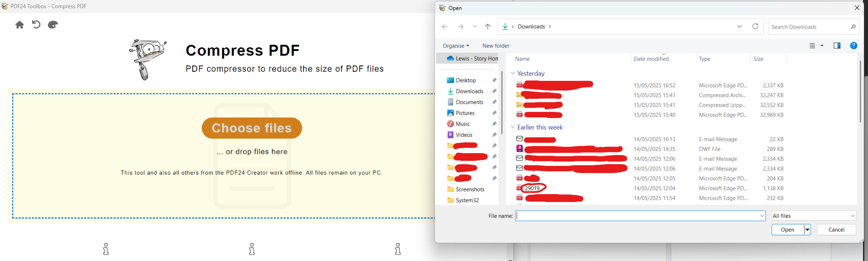Image resolution: width=868 pixels, height=261 pixels.
Task: Open view options dropdown arrow
Action: coord(822,45)
